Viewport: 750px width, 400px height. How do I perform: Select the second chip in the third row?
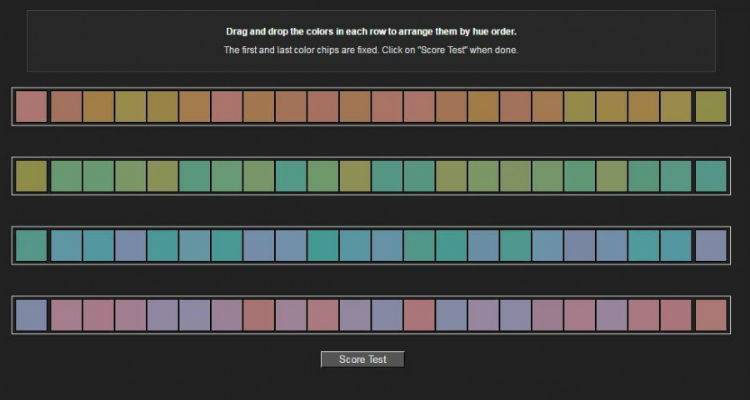pos(66,245)
